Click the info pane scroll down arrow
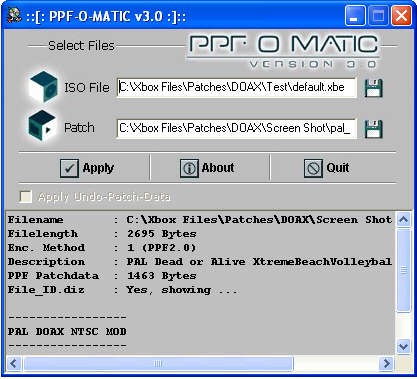This screenshot has width=417, height=379. tap(404, 347)
